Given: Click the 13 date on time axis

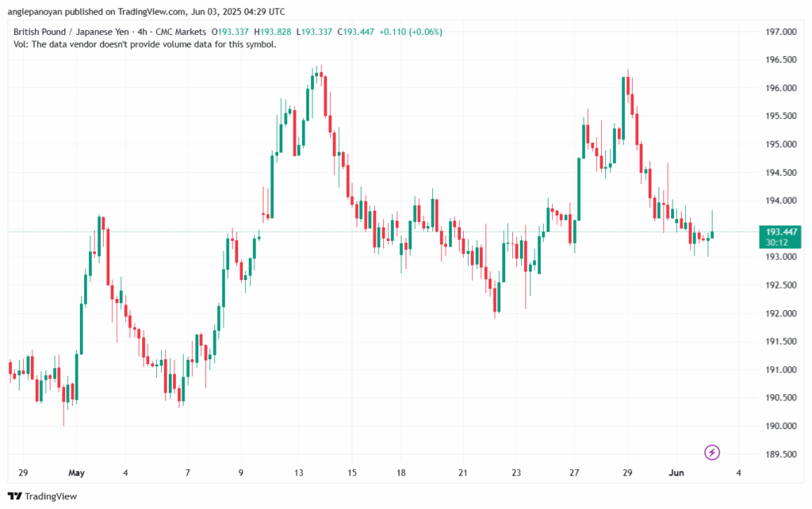Looking at the screenshot, I should click(298, 473).
